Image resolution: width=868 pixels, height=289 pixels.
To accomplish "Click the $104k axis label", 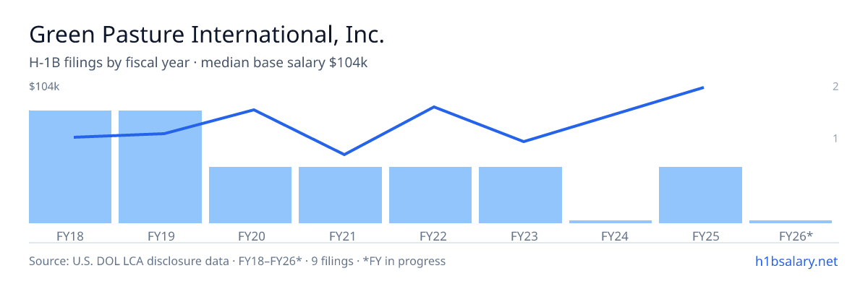I will [x=44, y=87].
